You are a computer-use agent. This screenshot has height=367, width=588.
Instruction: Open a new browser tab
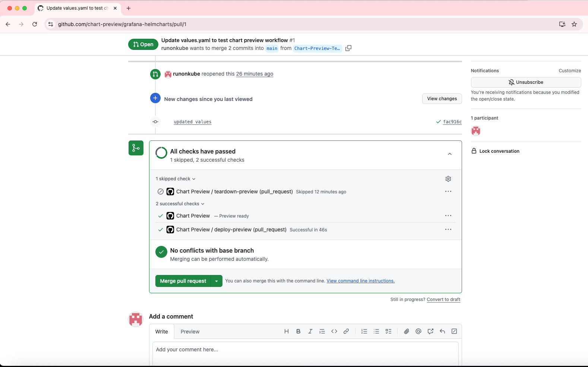coord(129,8)
